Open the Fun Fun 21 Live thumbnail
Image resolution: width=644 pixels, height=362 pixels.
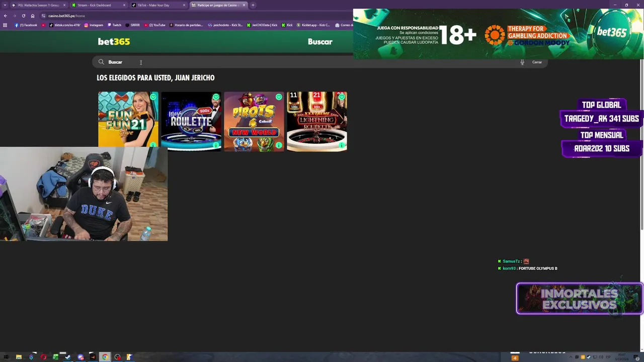[128, 120]
